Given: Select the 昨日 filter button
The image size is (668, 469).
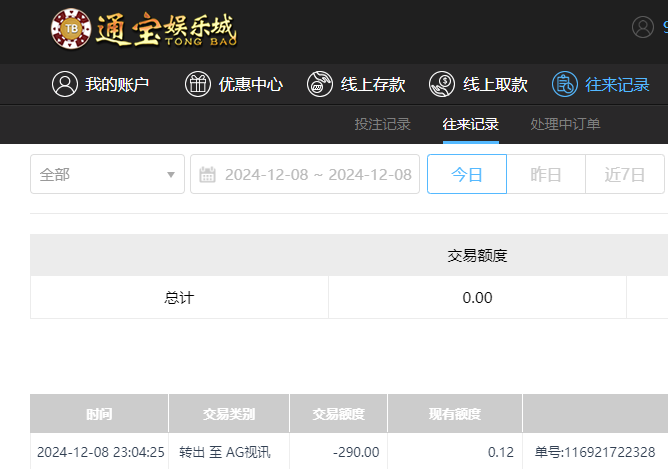Looking at the screenshot, I should click(546, 174).
